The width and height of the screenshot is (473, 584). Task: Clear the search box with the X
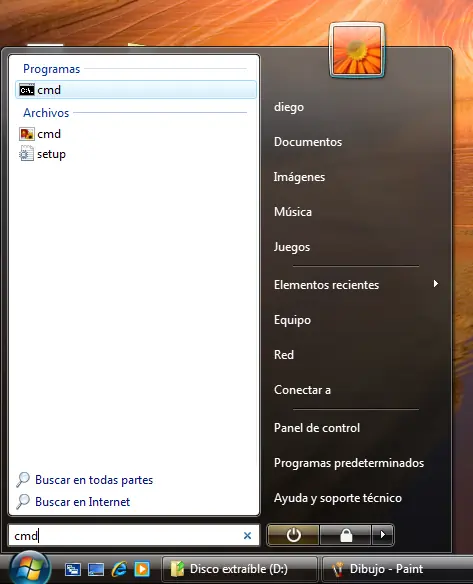(247, 536)
